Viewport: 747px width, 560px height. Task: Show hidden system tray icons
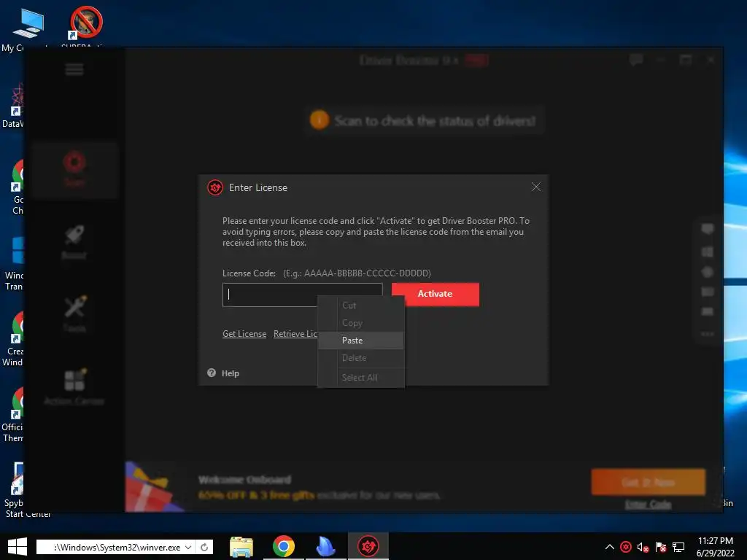tap(609, 547)
